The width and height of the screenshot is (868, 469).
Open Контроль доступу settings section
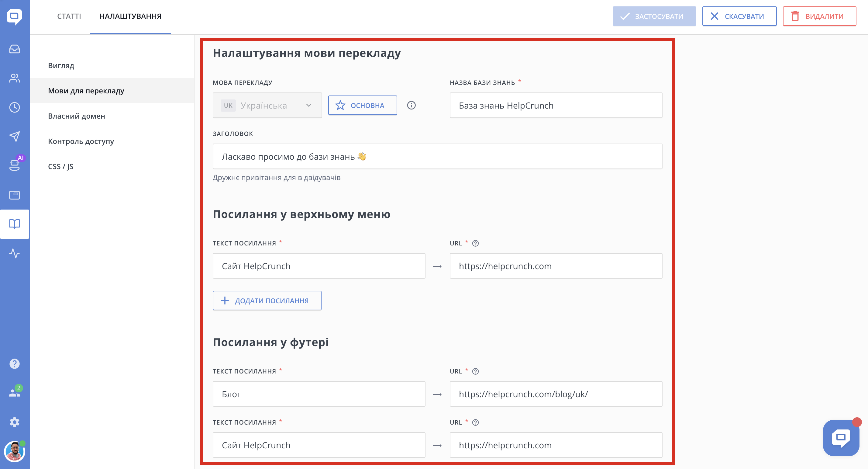click(x=81, y=141)
